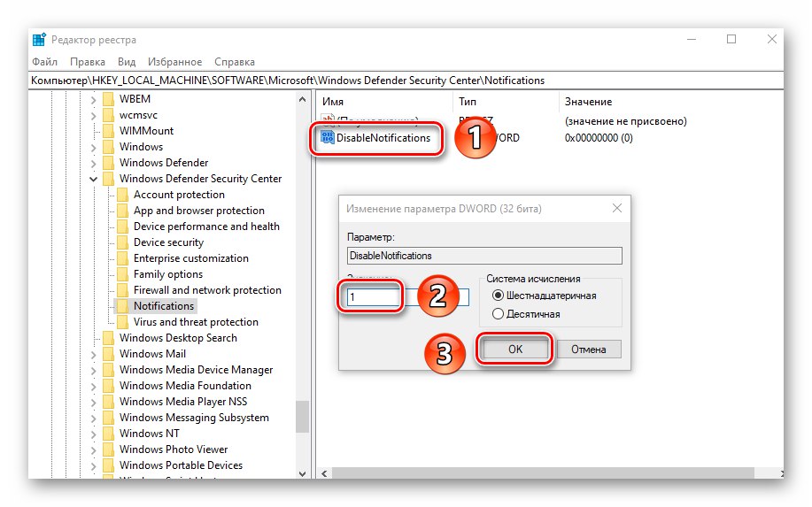Expand the wcmsvc tree node
The width and height of the screenshot is (812, 507).
[93, 115]
